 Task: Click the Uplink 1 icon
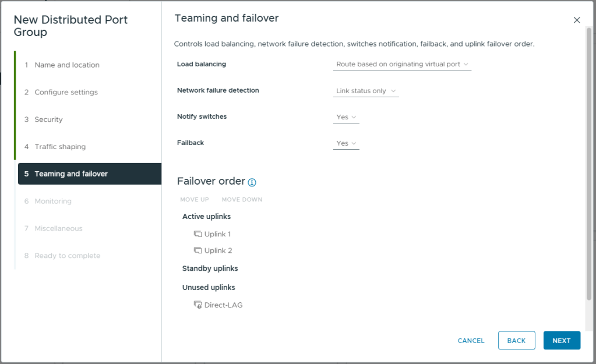[198, 234]
